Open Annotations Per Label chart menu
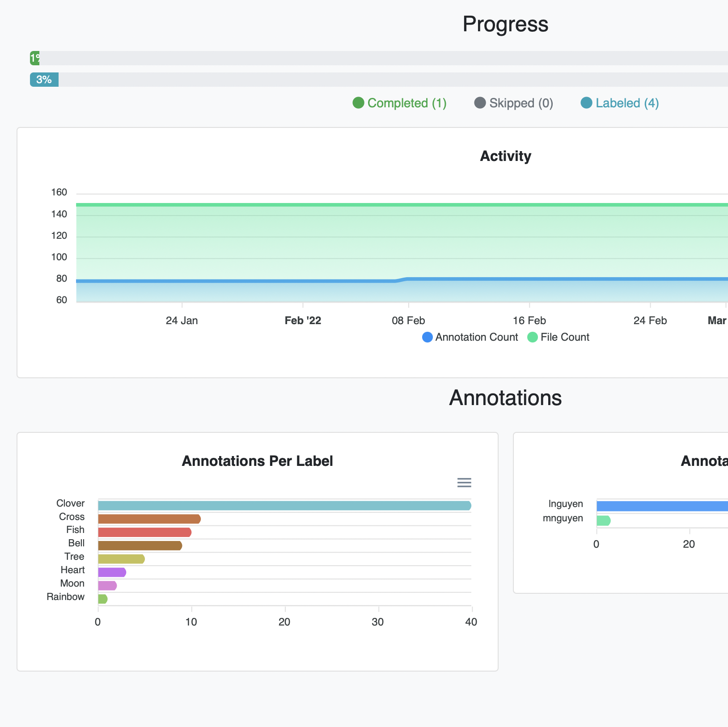Screen dimensions: 728x727 (x=464, y=482)
